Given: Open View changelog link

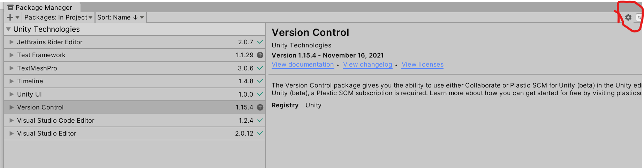Looking at the screenshot, I should [368, 64].
